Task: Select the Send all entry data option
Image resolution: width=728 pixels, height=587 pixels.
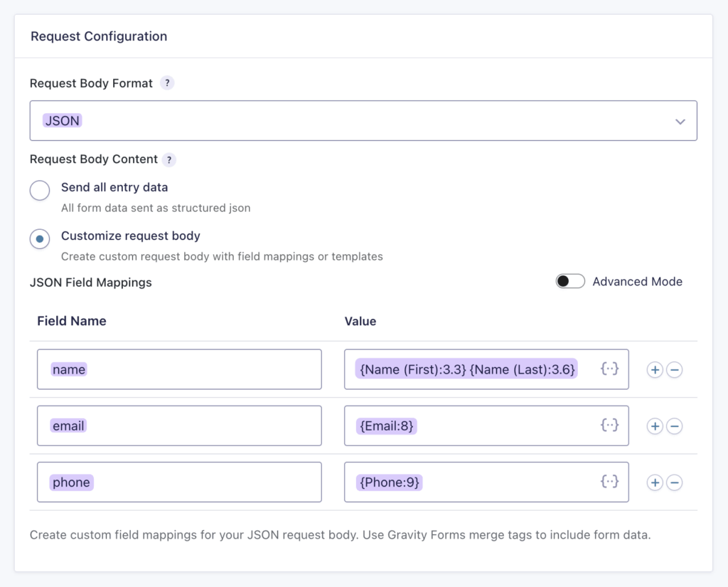Action: [x=40, y=190]
